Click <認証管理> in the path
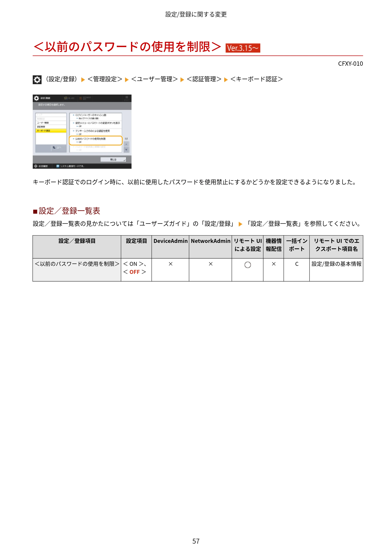392x555 pixels. 204,79
